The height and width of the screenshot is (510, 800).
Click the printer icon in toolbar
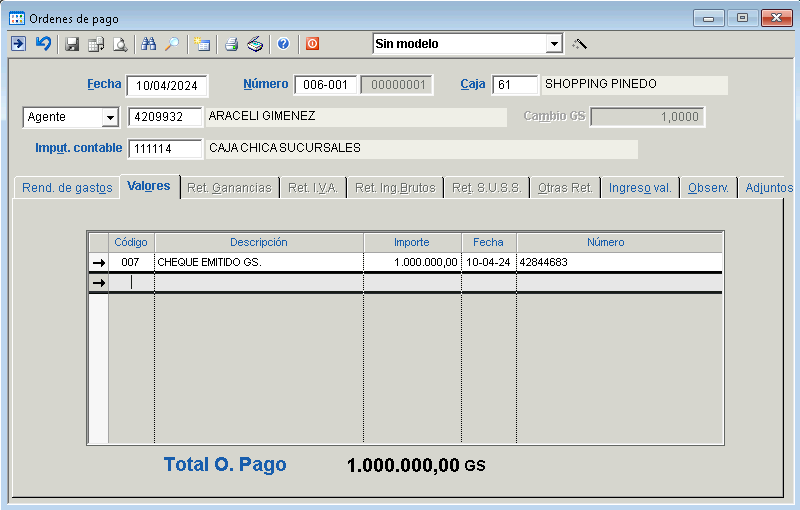point(231,44)
